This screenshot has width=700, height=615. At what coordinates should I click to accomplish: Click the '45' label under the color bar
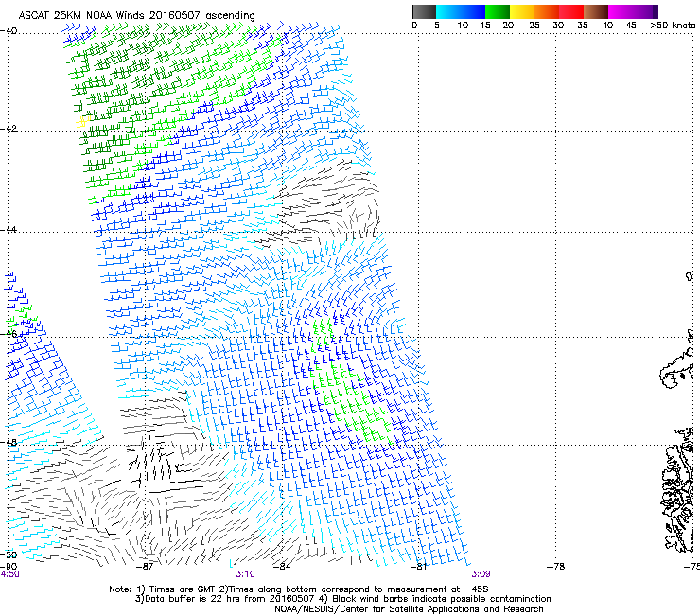(631, 25)
